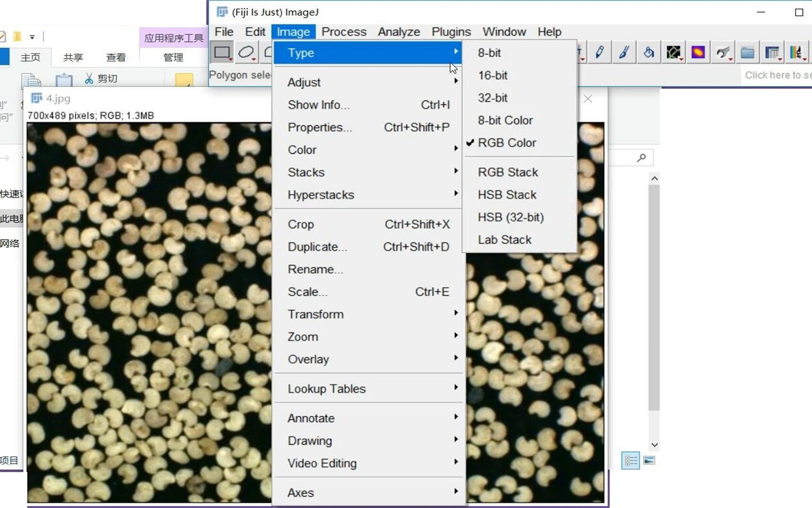Select the Oval selection tool
This screenshot has width=812, height=508.
[x=246, y=52]
